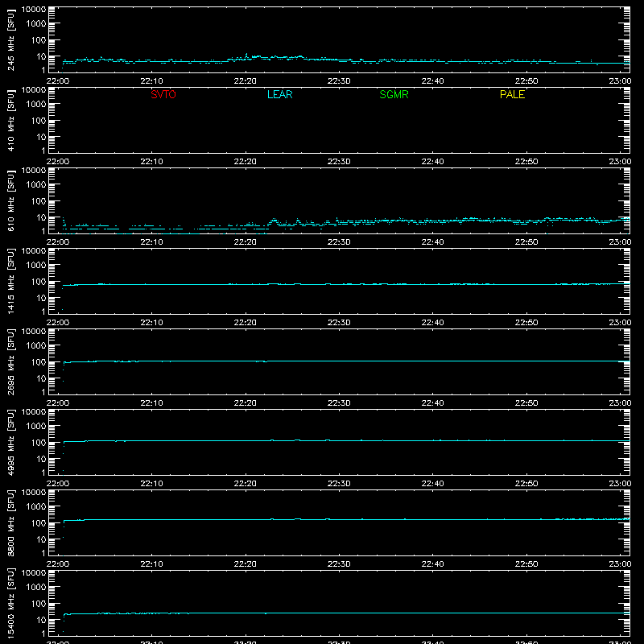This screenshot has height=644, width=644.
Task: Select 23:00 time label below 1415 MHz plot
Action: 620,323
